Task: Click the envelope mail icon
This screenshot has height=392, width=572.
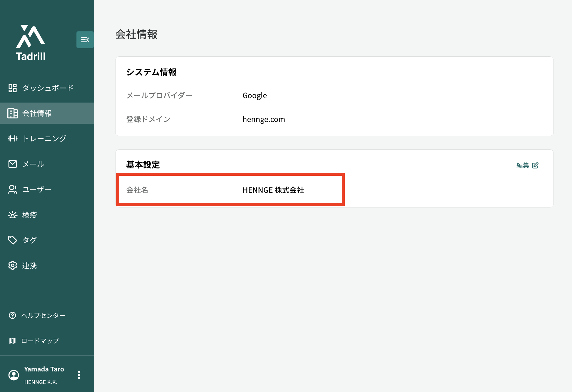Action: click(x=13, y=164)
